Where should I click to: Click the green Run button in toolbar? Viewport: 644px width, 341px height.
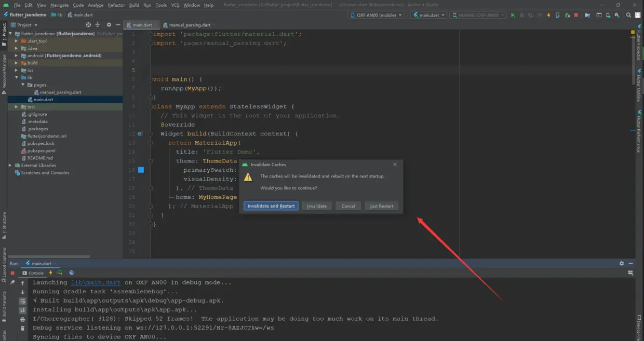513,16
